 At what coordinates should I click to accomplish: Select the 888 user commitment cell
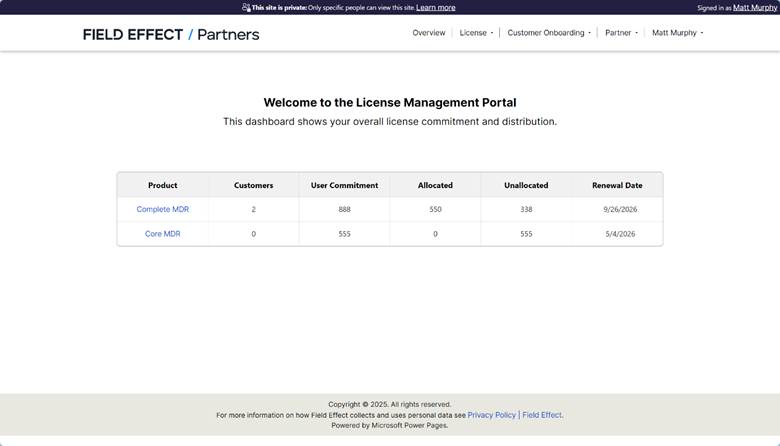point(344,209)
